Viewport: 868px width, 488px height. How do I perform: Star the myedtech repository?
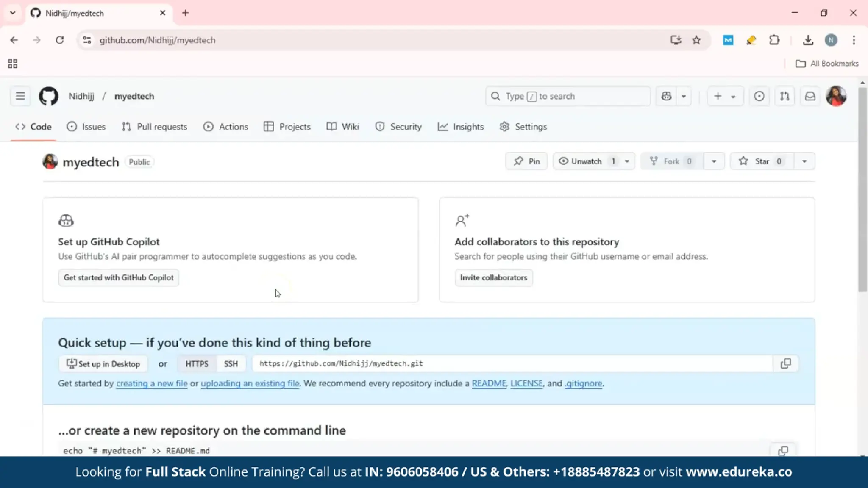(762, 161)
